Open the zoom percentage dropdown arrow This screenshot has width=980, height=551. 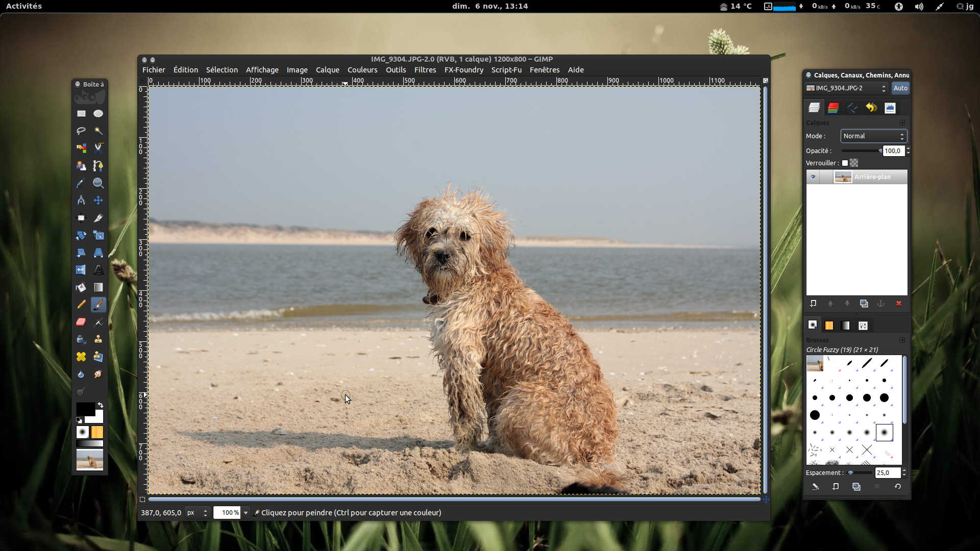pyautogui.click(x=246, y=513)
